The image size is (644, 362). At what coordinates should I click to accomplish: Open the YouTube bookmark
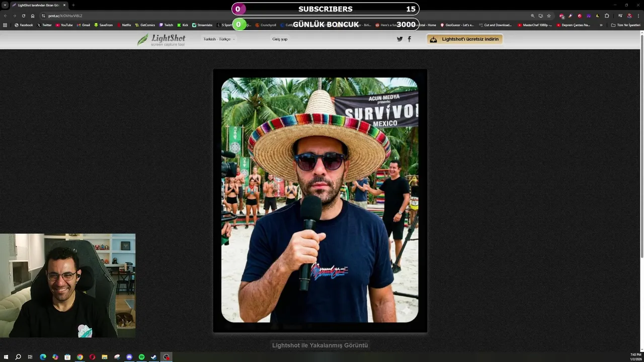click(x=64, y=25)
